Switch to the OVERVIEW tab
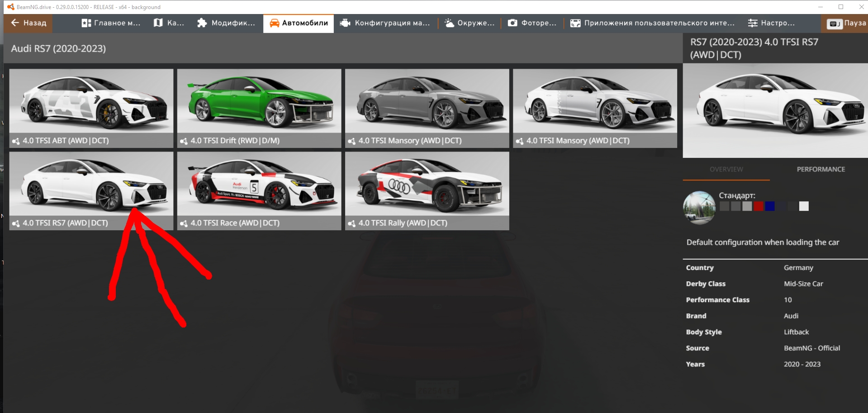868x413 pixels. coord(726,169)
